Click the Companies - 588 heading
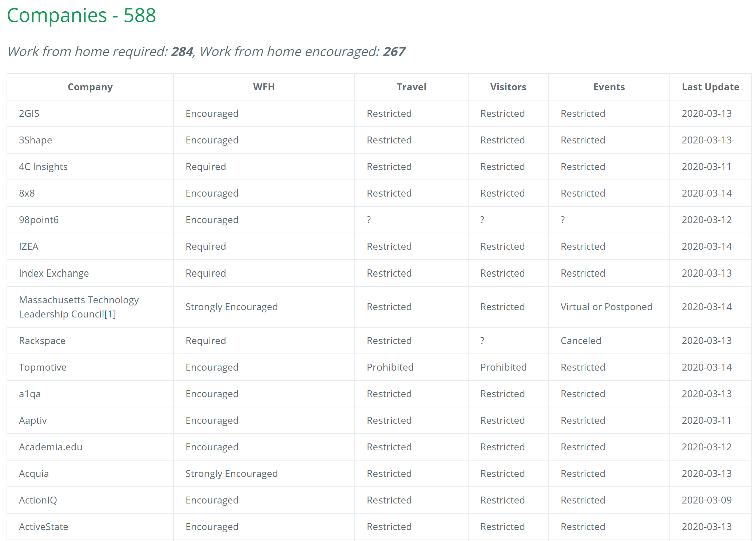The image size is (756, 541). pyautogui.click(x=81, y=15)
